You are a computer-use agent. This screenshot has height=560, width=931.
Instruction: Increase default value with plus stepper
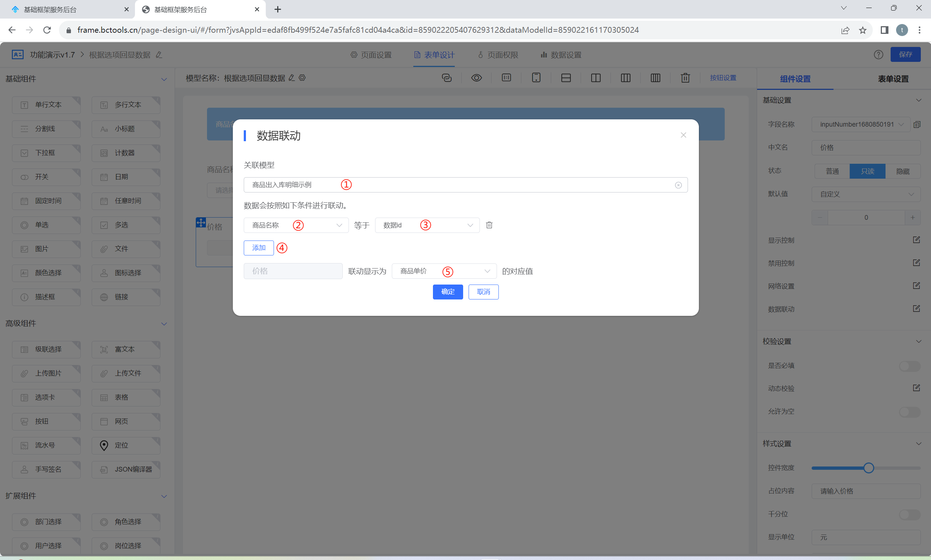point(912,217)
